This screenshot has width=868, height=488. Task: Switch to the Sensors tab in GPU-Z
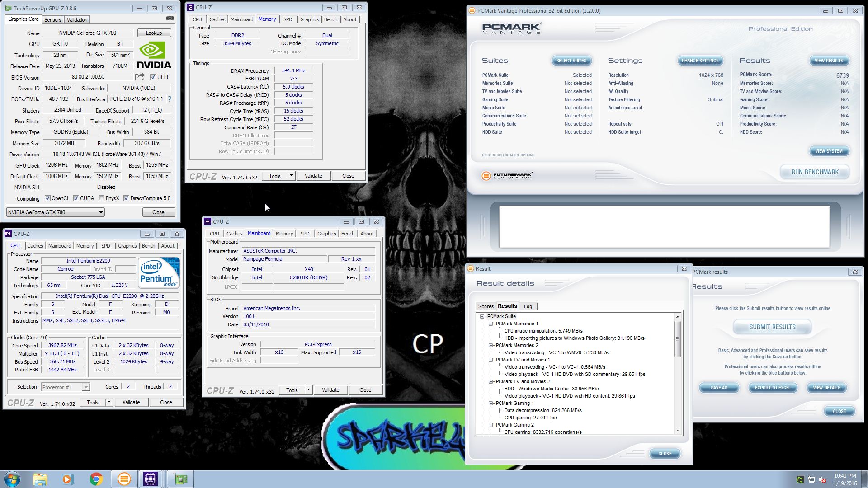(x=52, y=20)
